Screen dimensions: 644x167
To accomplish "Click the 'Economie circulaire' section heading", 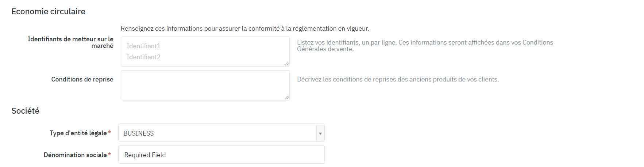I will [x=48, y=11].
